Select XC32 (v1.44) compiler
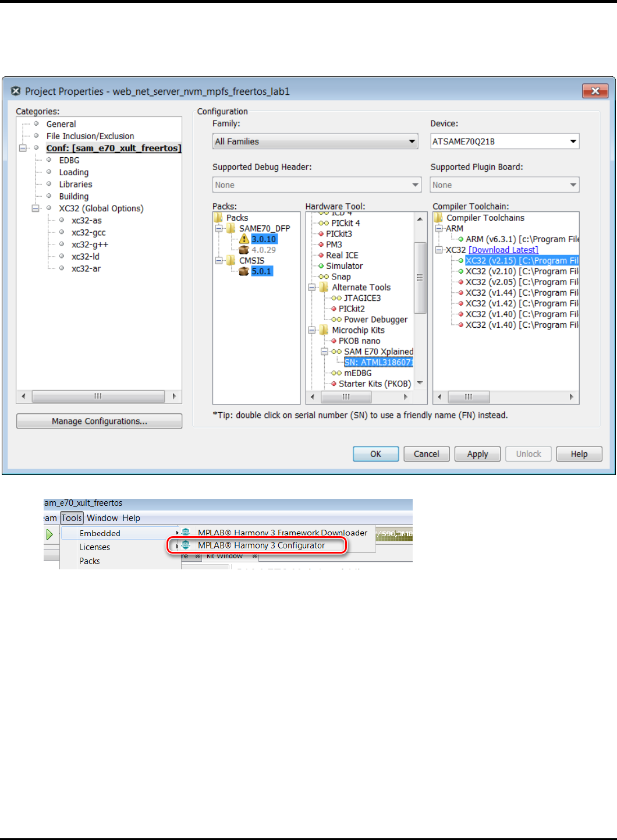Image resolution: width=617 pixels, height=840 pixels. tap(522, 293)
